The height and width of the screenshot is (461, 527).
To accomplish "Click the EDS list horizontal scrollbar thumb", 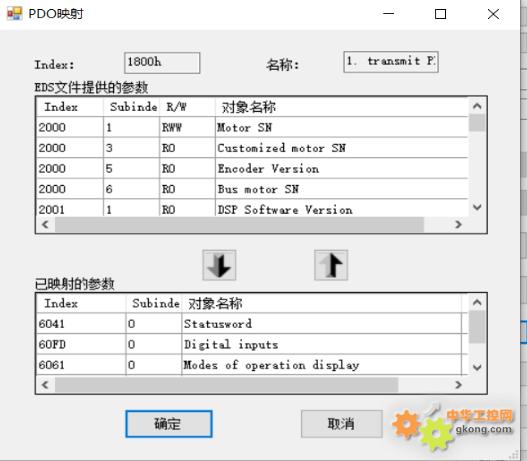I will [239, 224].
